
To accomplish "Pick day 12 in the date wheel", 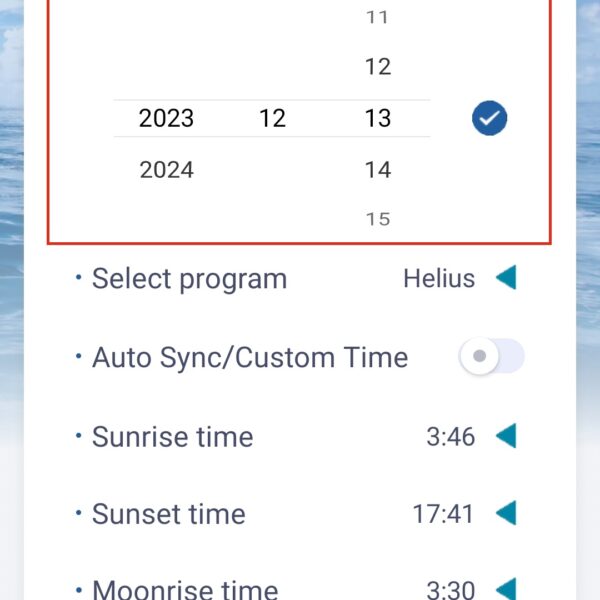I will [x=378, y=67].
